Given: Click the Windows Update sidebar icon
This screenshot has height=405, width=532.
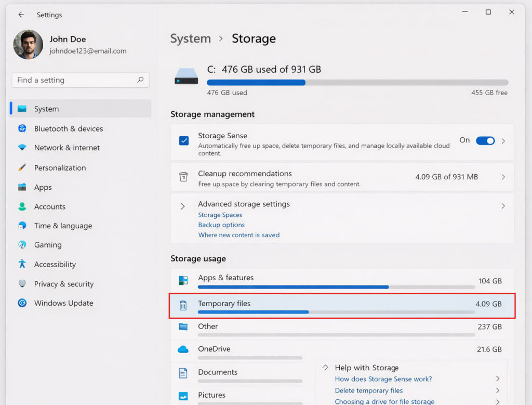Looking at the screenshot, I should pos(22,303).
